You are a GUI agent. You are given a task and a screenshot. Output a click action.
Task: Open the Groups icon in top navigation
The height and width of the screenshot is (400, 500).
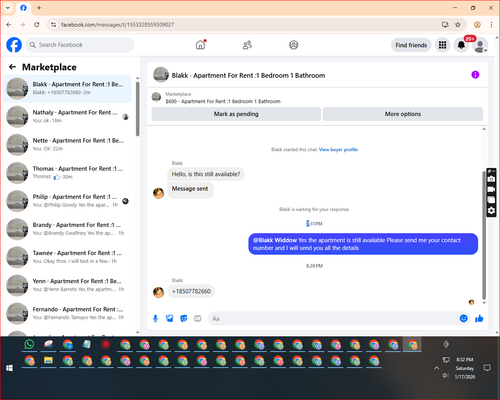(294, 45)
